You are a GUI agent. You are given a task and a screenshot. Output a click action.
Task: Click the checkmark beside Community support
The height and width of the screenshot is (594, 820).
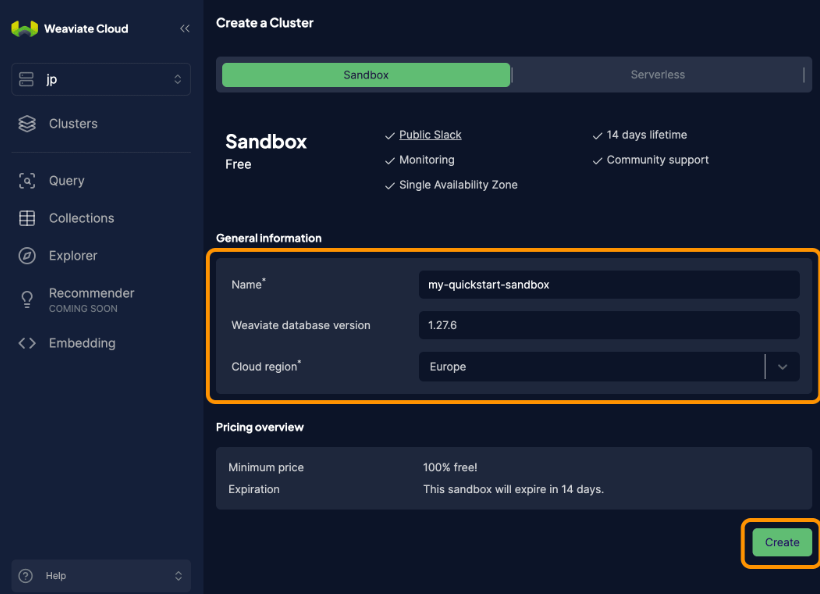(597, 161)
